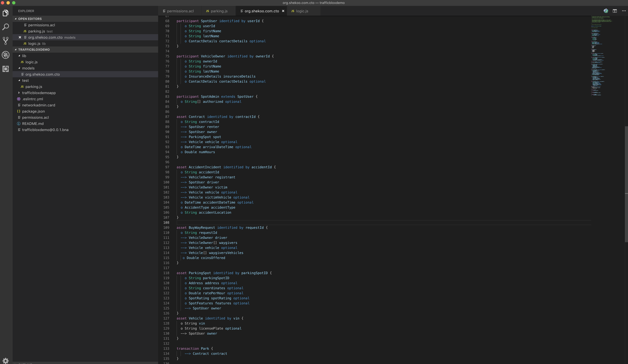Open the Explorer view in activity bar
This screenshot has width=628, height=364.
tap(5, 13)
